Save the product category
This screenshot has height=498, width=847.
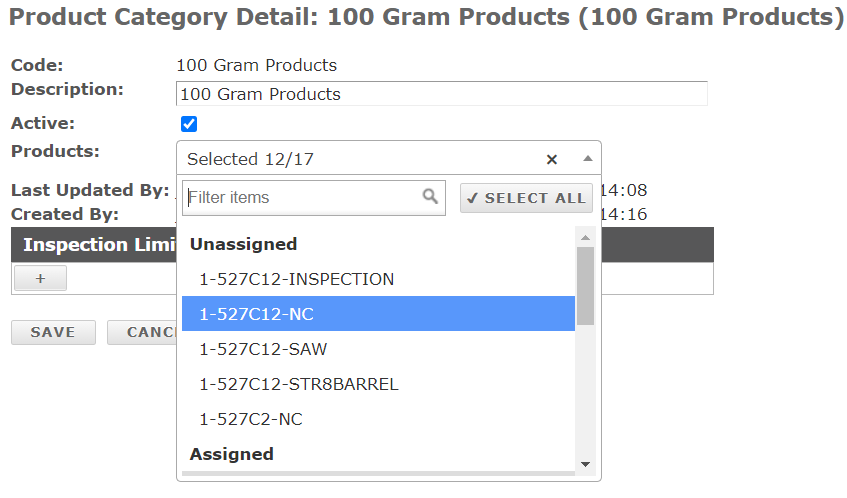(x=53, y=332)
